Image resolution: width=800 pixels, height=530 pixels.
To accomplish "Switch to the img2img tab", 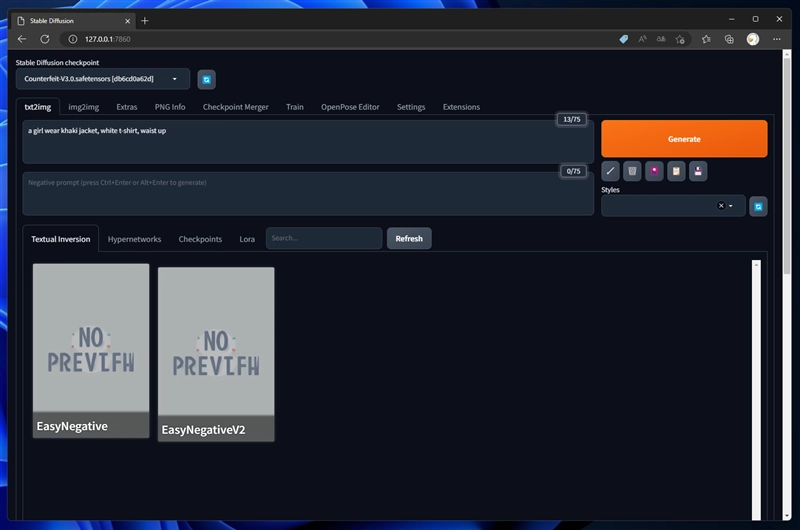I will 84,107.
